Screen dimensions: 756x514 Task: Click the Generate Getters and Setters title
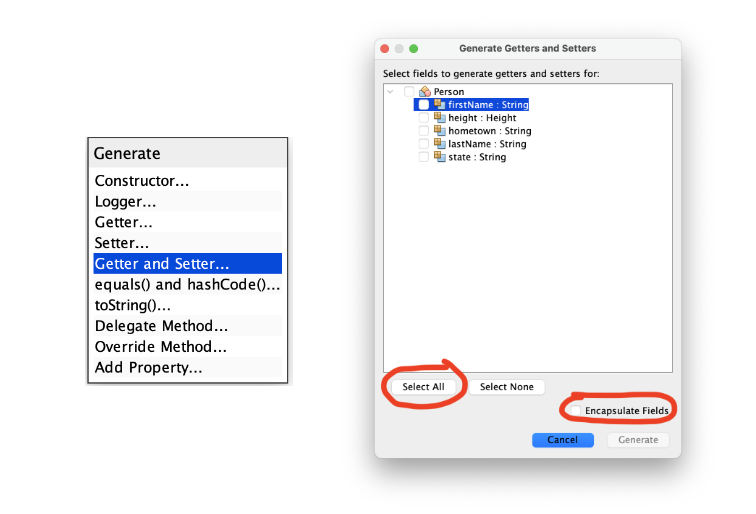527,48
